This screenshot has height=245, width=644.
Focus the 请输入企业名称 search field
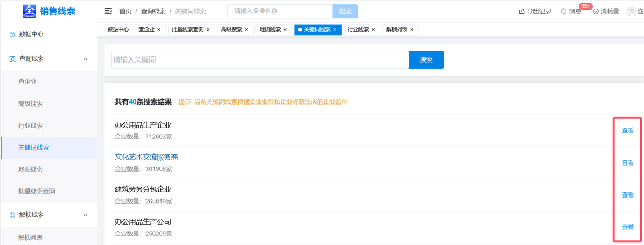[280, 11]
